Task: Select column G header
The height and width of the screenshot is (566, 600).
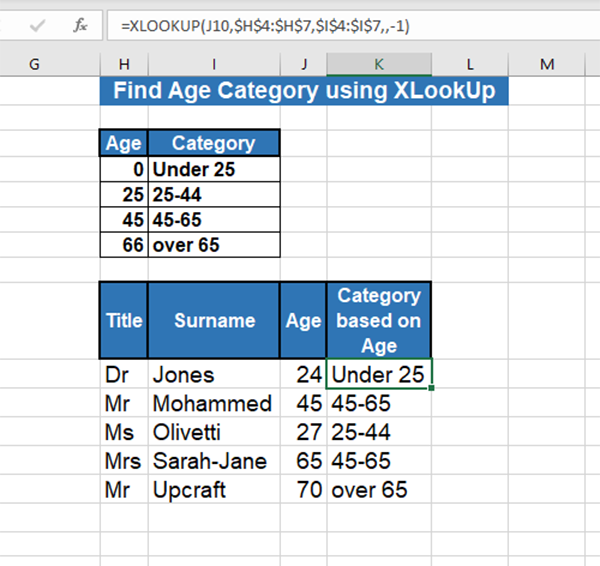Action: [35, 64]
